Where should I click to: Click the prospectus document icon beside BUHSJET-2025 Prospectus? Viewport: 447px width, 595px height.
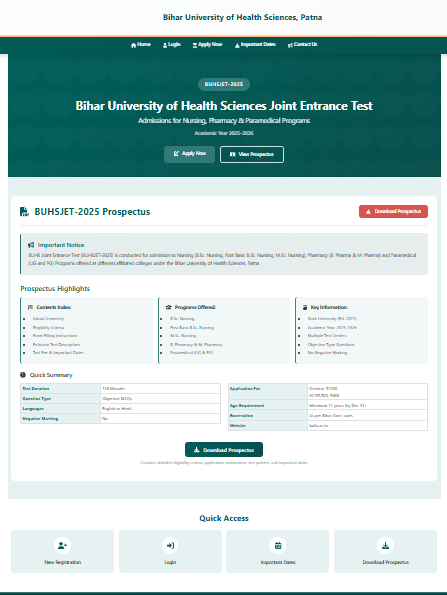coord(24,212)
